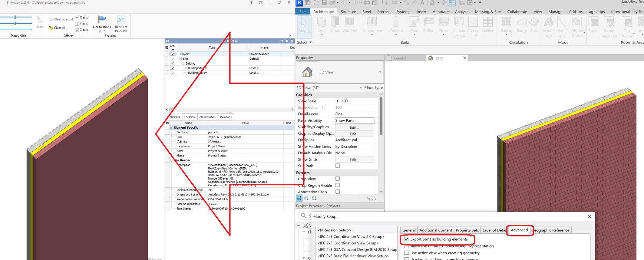This screenshot has width=644, height=260.
Task: Open the 3D View type selector dropdown
Action: pos(380,72)
